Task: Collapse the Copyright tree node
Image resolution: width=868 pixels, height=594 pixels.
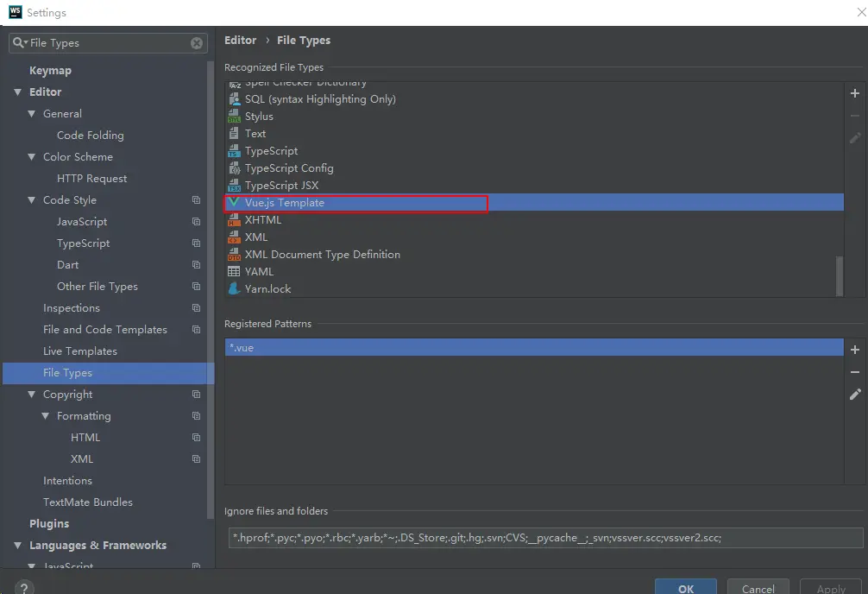Action: pyautogui.click(x=32, y=395)
